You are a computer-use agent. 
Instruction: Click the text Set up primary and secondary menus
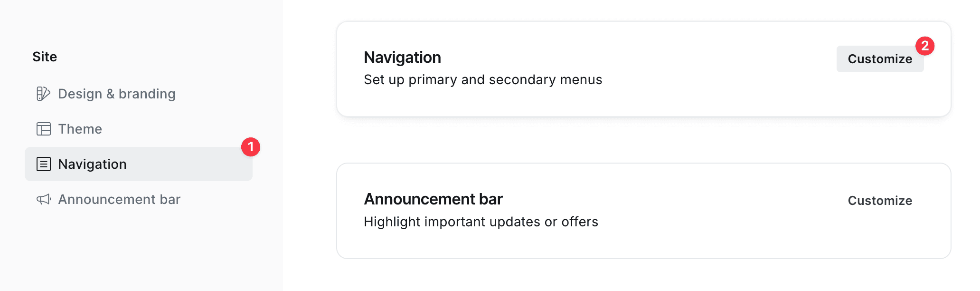[x=483, y=79]
